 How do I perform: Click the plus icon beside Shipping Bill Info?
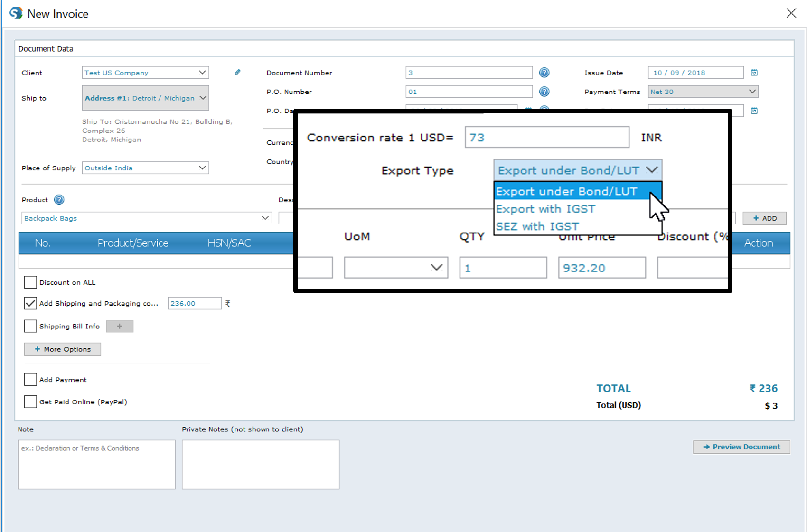point(120,326)
